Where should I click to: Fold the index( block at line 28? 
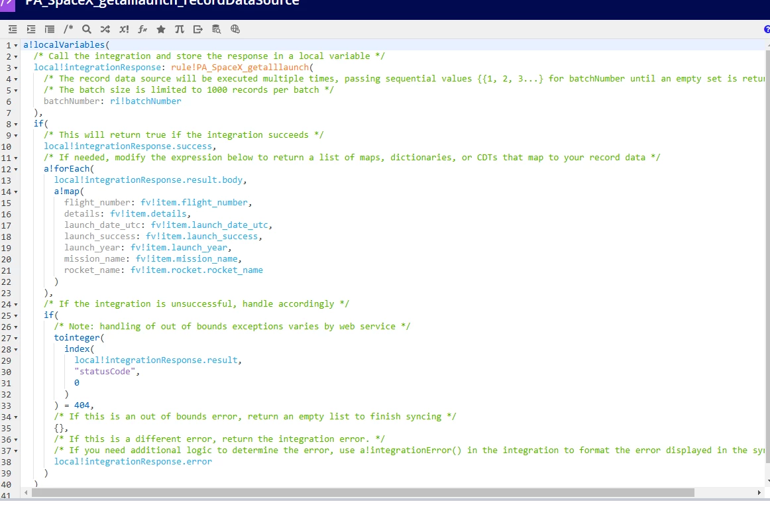tap(16, 350)
